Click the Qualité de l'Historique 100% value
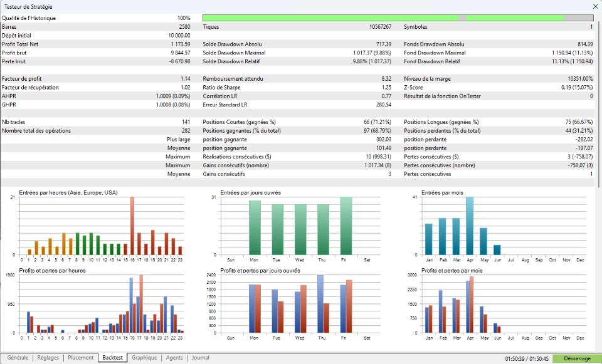Screen dimensions: 602x364 point(184,18)
